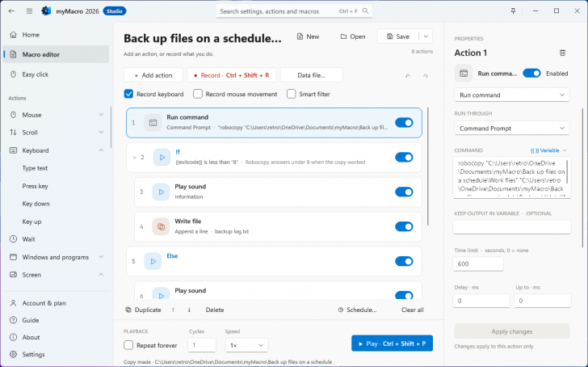Viewport: 588px width, 367px height.
Task: Undo the last edit arrow
Action: tap(408, 76)
